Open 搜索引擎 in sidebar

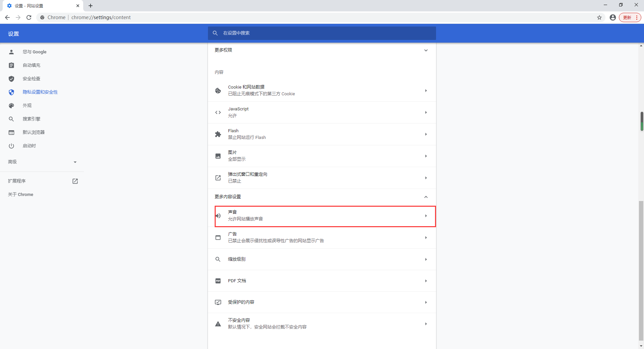coord(42,119)
